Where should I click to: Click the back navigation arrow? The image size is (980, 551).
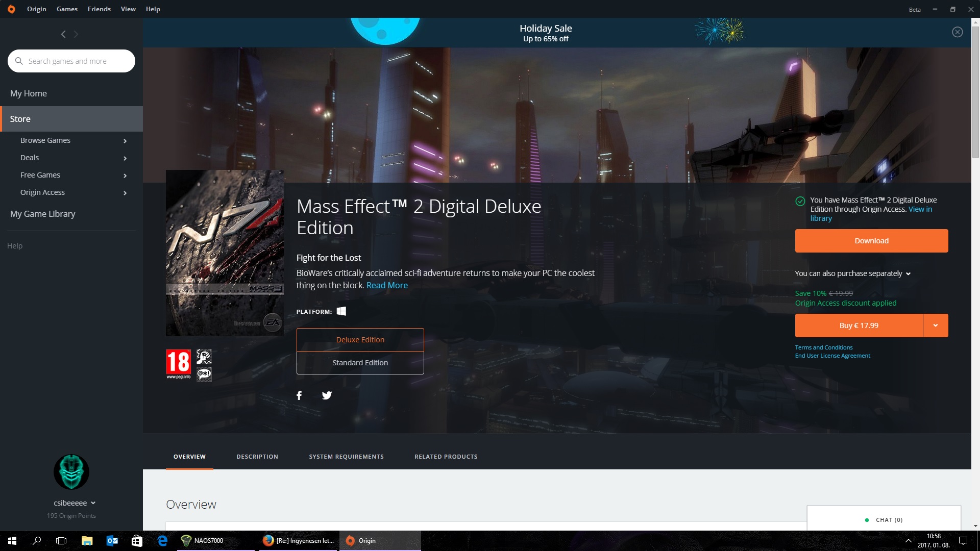63,34
